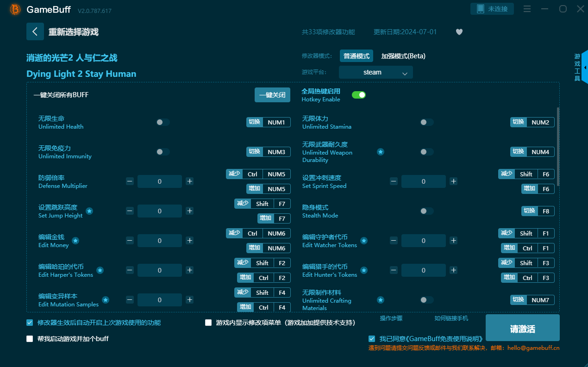Enable Unlimited Crafting Materials toggle
The height and width of the screenshot is (367, 588).
(x=427, y=300)
